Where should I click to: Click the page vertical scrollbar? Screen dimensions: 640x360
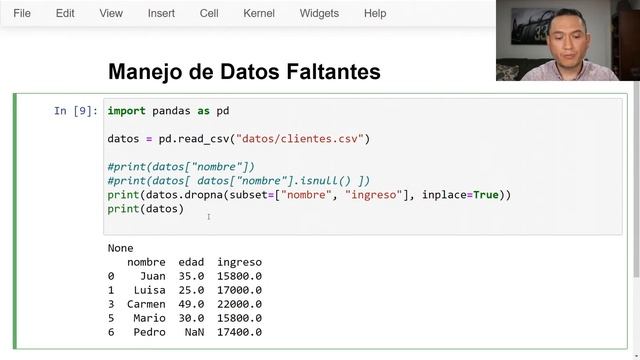(x=636, y=180)
